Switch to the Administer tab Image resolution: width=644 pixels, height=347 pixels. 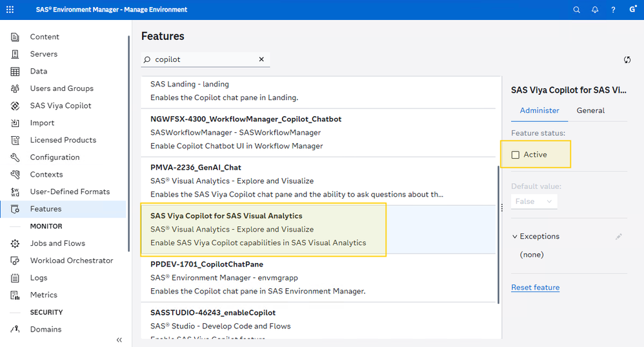pos(539,110)
